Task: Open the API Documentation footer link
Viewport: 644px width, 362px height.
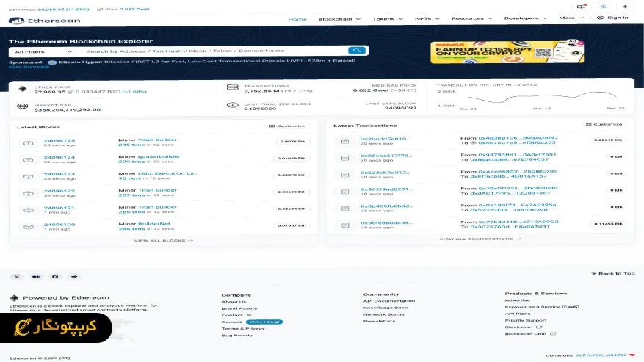Action: point(389,301)
